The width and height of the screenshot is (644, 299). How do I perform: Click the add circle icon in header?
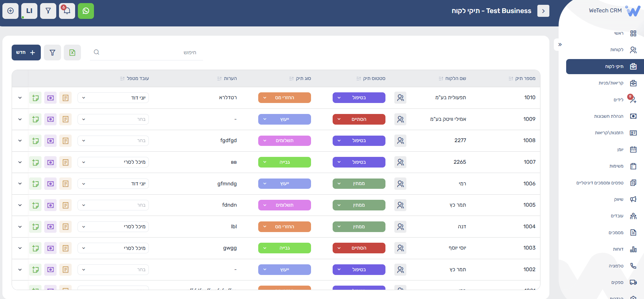[11, 11]
